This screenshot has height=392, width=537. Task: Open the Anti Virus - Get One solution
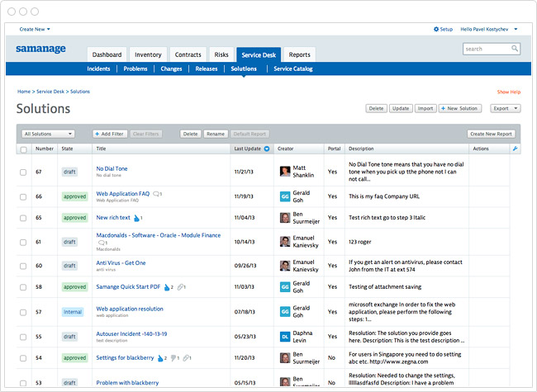pos(121,262)
